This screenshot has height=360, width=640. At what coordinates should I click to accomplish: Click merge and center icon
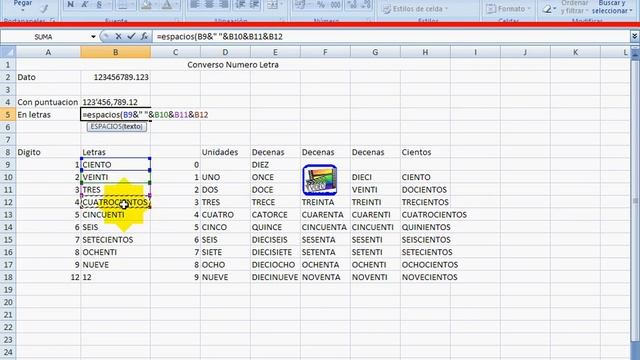point(273,4)
